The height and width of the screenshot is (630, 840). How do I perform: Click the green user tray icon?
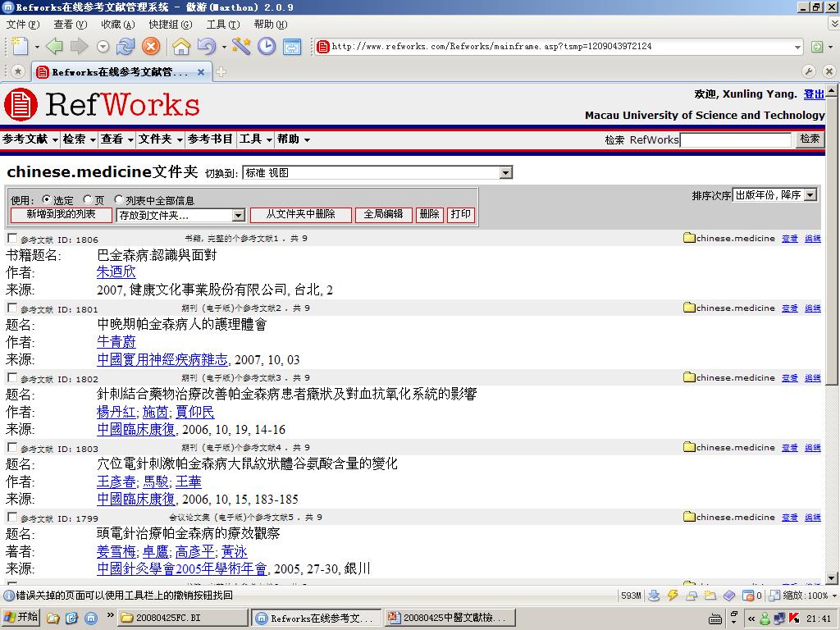pyautogui.click(x=765, y=619)
